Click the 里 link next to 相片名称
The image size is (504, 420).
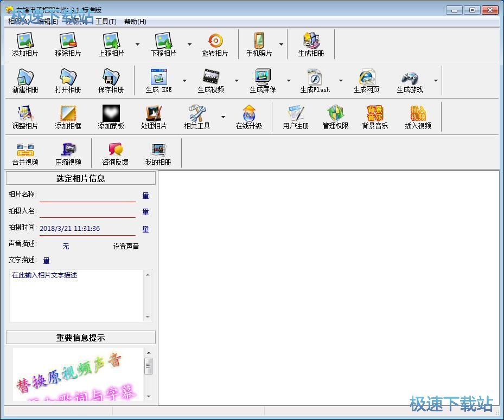click(145, 196)
